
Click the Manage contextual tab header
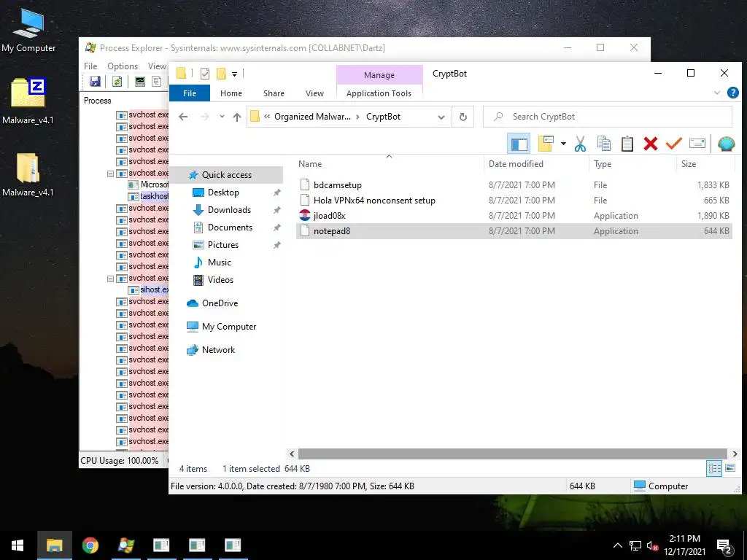click(x=379, y=75)
